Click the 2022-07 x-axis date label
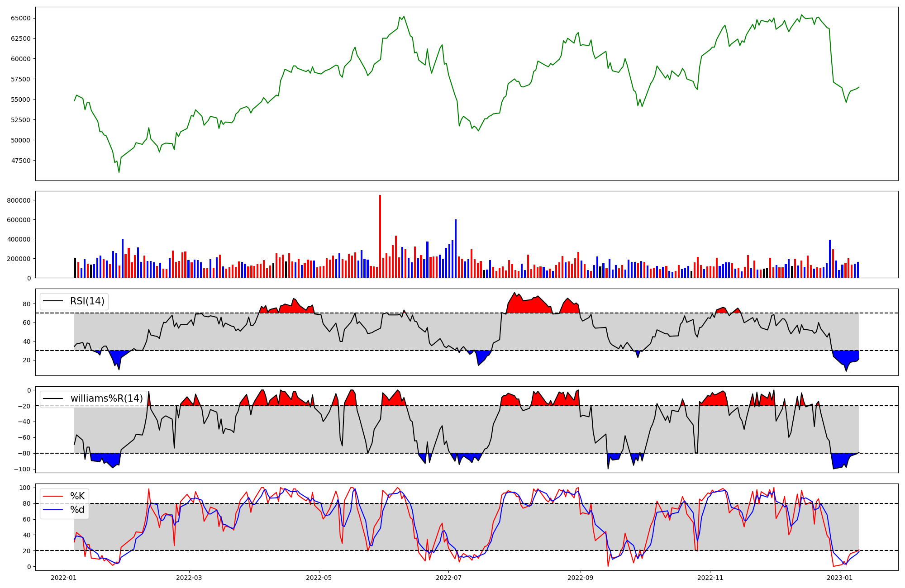This screenshot has height=588, width=905. click(x=448, y=577)
